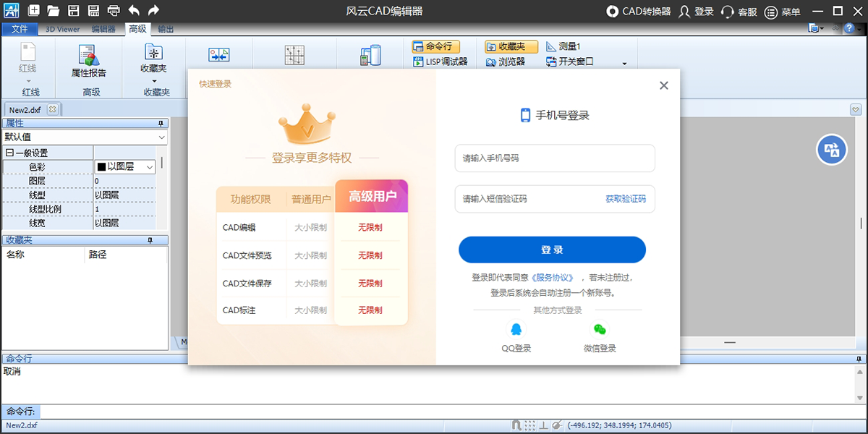Click the undo arrow in title bar
868x434 pixels.
[x=134, y=11]
